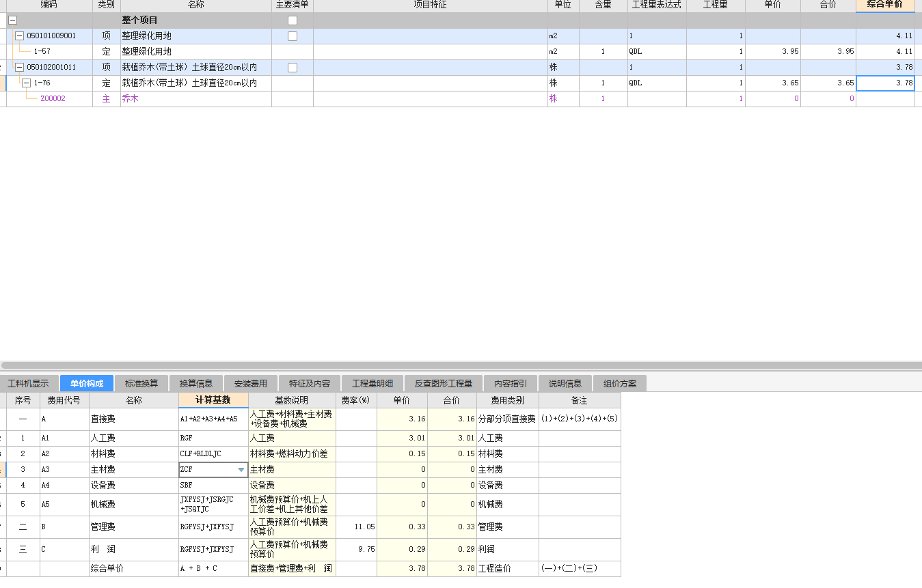Screen dimensions: 922x588
Task: Click the 综合单价 column header
Action: coord(884,5)
